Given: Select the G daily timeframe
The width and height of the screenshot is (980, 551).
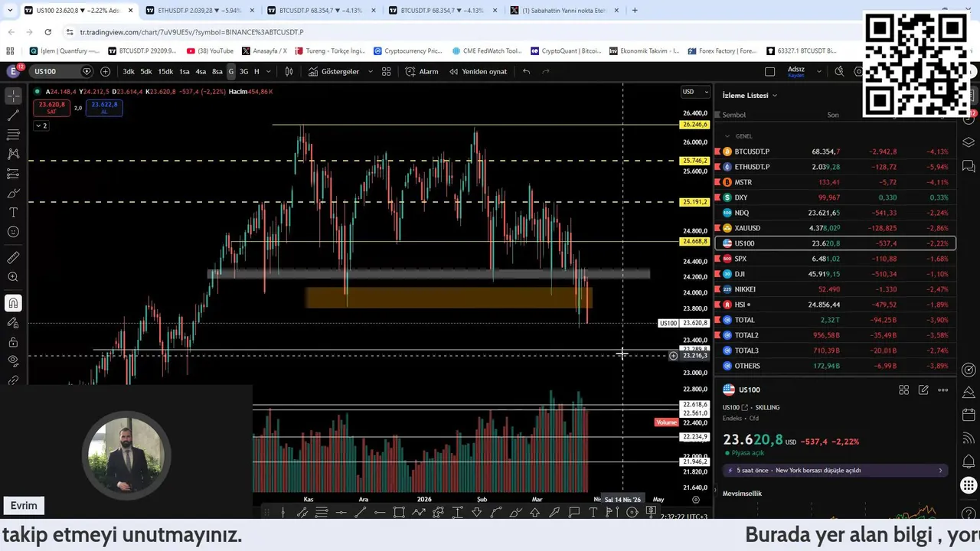Looking at the screenshot, I should [231, 71].
